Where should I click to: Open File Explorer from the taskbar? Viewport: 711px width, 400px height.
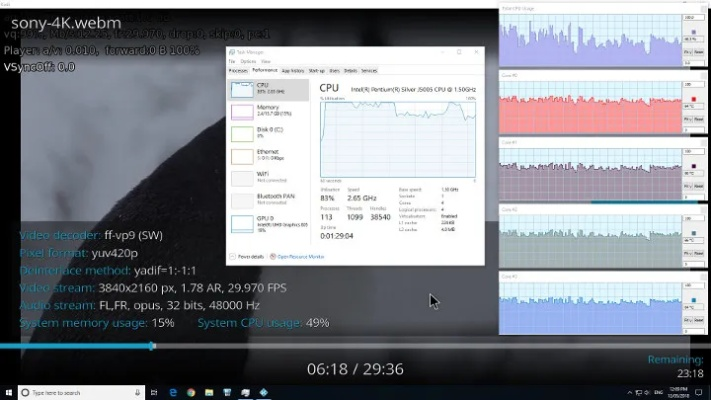(x=208, y=393)
